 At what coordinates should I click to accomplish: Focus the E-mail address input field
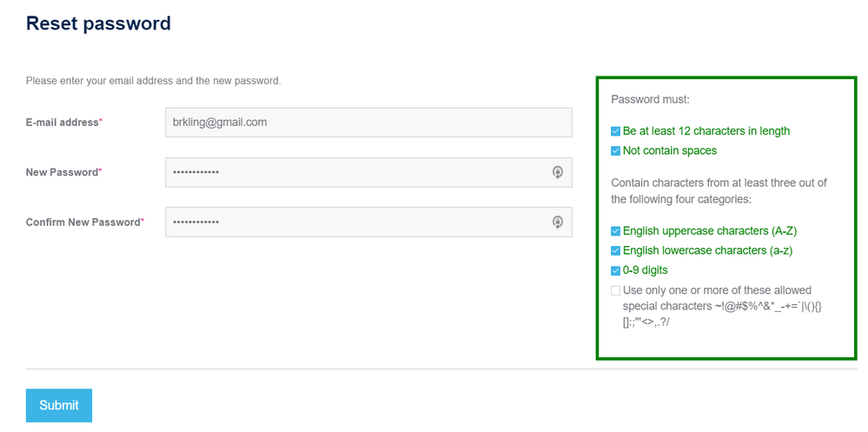coord(368,123)
